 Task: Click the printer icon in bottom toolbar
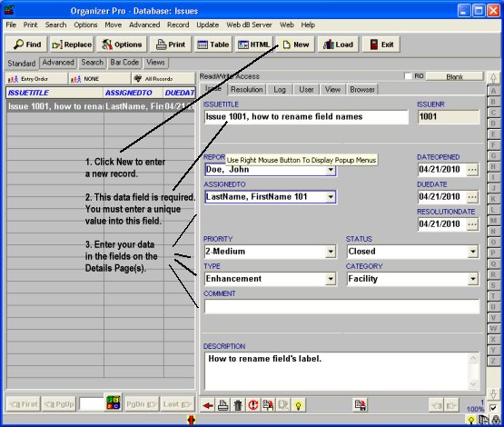(222, 405)
